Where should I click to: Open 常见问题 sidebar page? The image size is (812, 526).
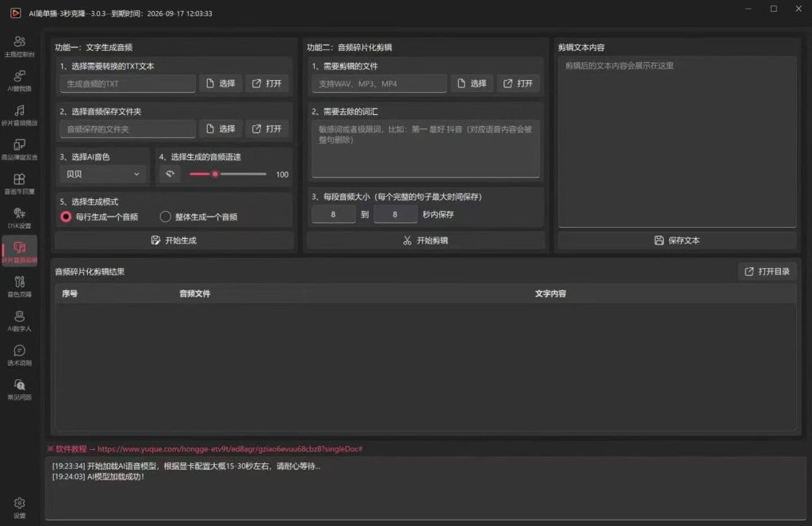pos(19,390)
